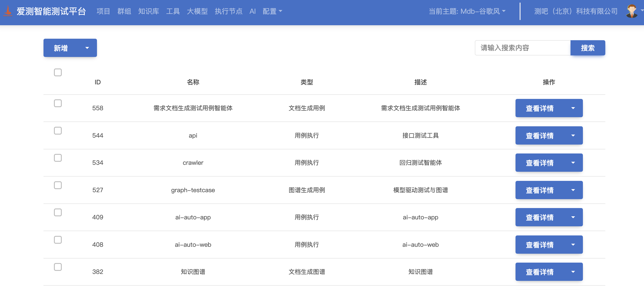
Task: Open the 项目 menu item
Action: (103, 11)
